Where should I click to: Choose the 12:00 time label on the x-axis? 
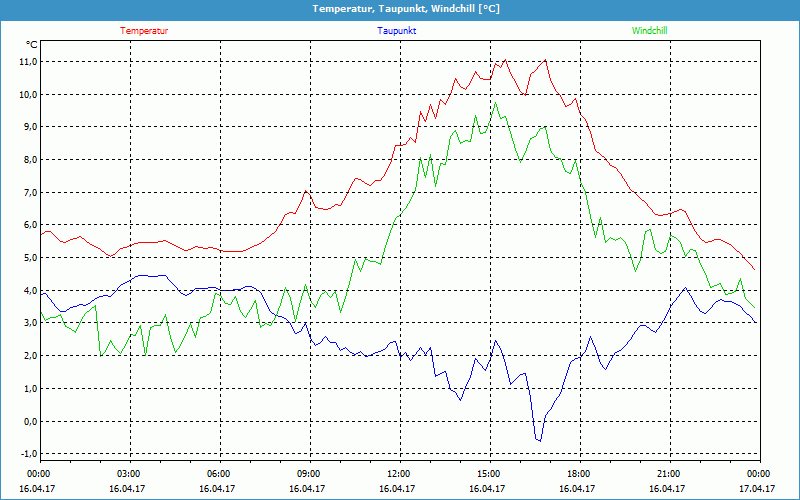tap(399, 474)
